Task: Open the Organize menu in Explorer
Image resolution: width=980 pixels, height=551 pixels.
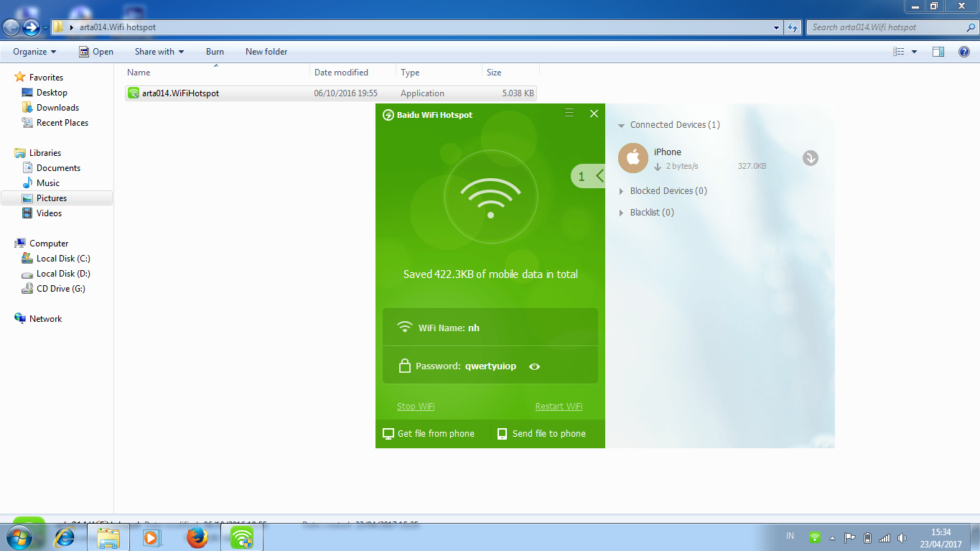Action: tap(34, 52)
